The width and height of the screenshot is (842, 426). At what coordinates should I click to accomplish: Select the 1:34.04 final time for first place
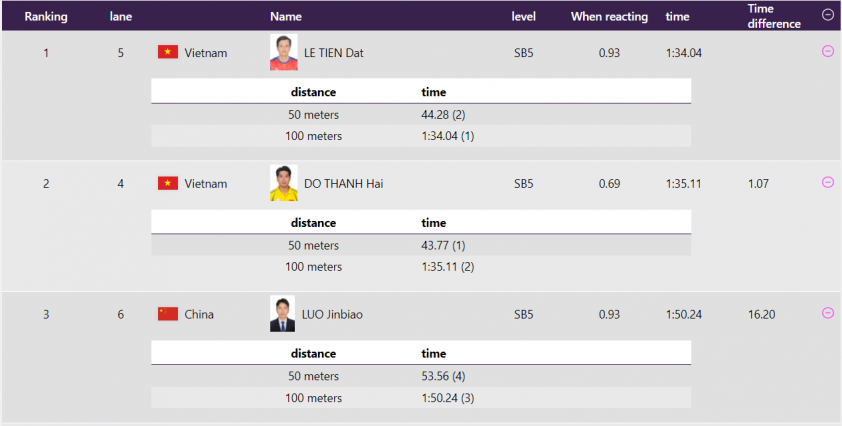click(684, 53)
